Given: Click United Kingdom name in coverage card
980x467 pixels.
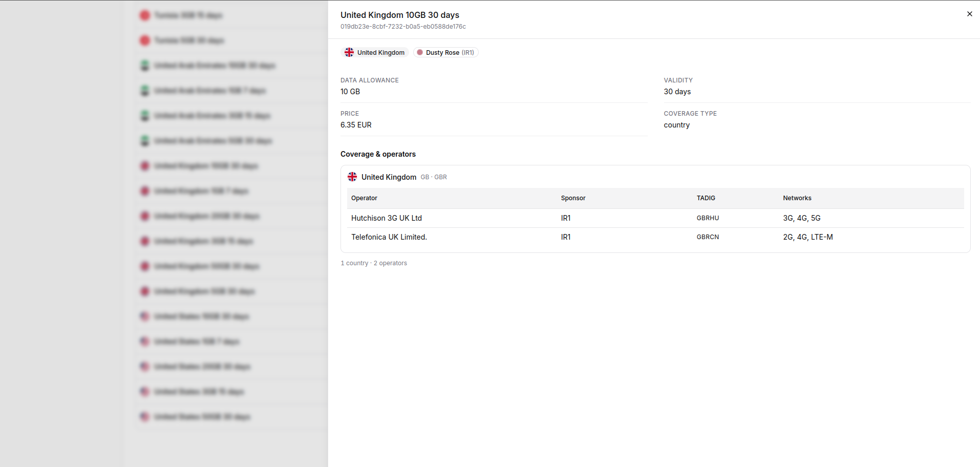Looking at the screenshot, I should (x=389, y=177).
